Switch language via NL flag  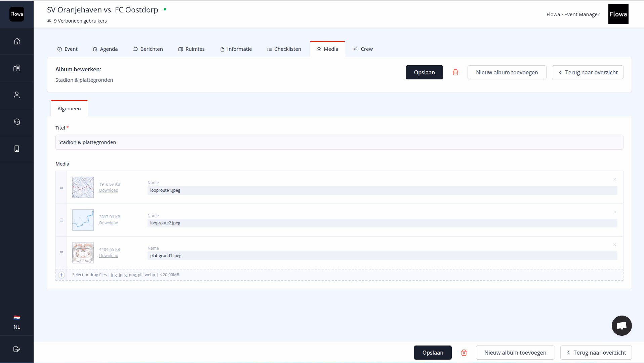click(17, 322)
